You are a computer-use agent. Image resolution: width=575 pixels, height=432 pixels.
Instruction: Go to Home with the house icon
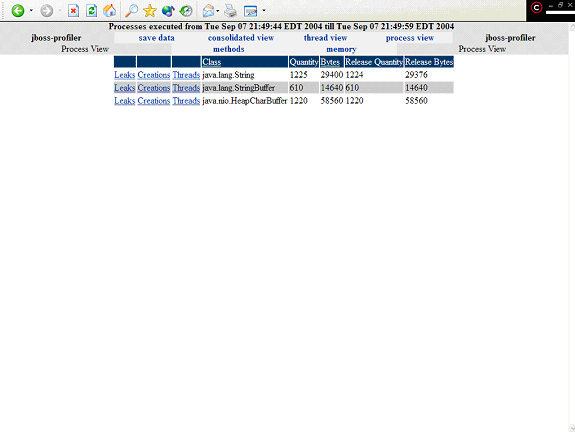(x=109, y=11)
